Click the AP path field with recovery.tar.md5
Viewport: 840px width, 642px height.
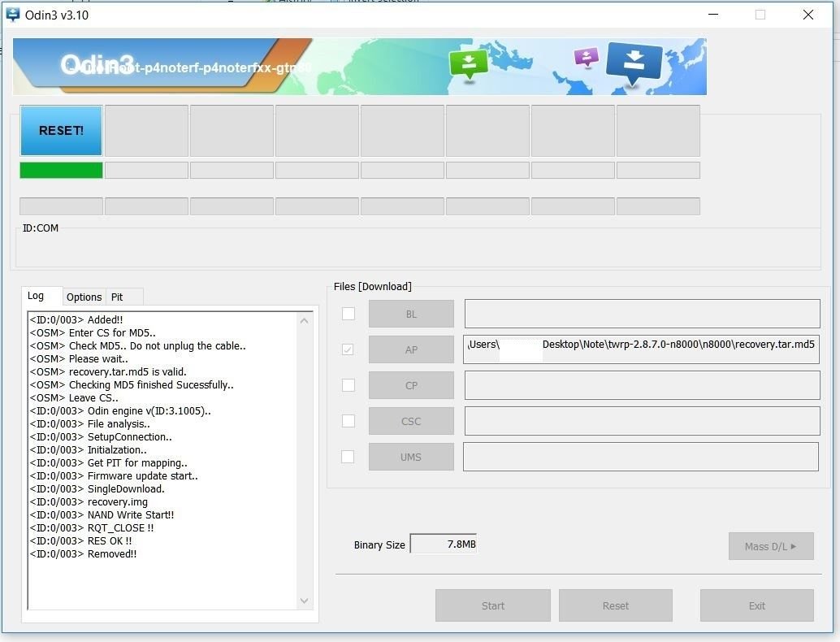(x=641, y=349)
